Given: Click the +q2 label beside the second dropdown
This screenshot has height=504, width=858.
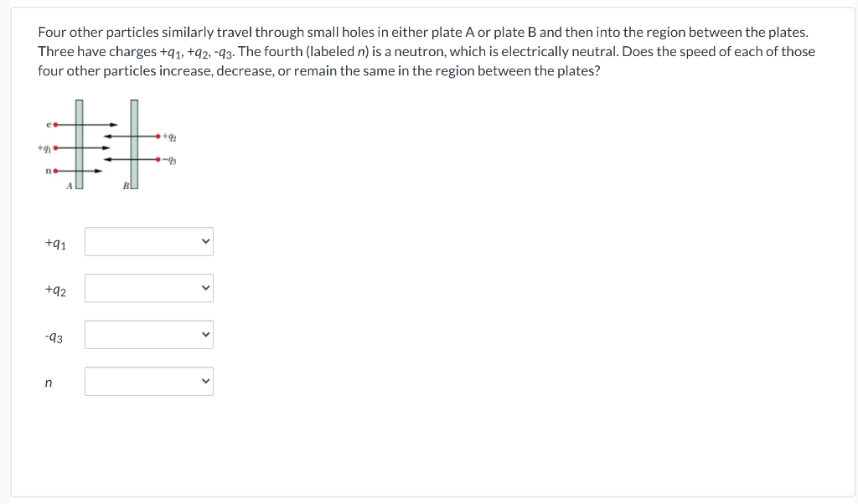Looking at the screenshot, I should [x=55, y=290].
